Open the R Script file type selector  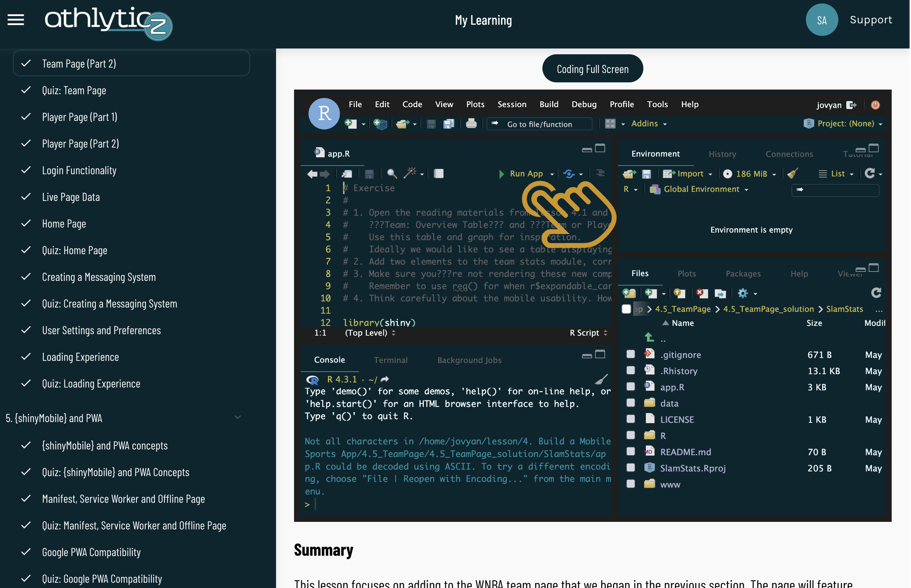pyautogui.click(x=589, y=333)
